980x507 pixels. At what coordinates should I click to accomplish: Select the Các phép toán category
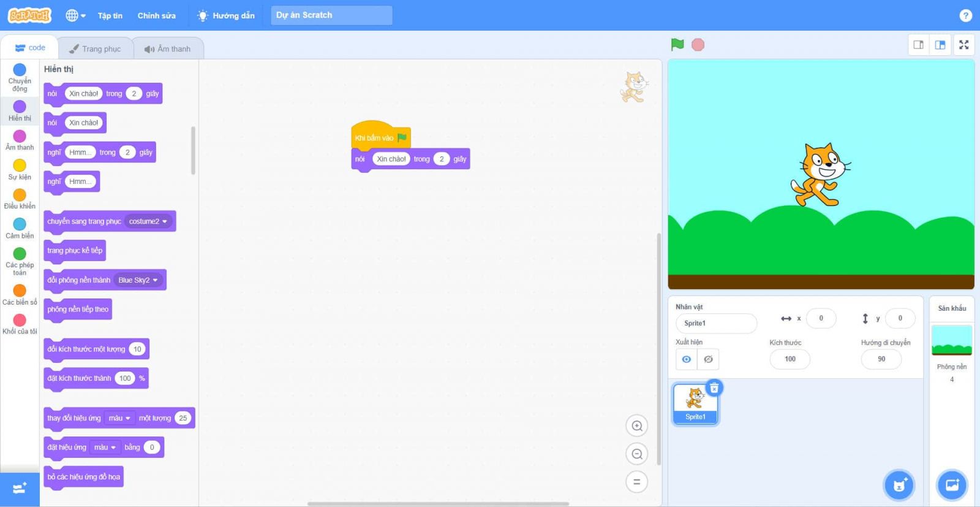[x=20, y=262]
